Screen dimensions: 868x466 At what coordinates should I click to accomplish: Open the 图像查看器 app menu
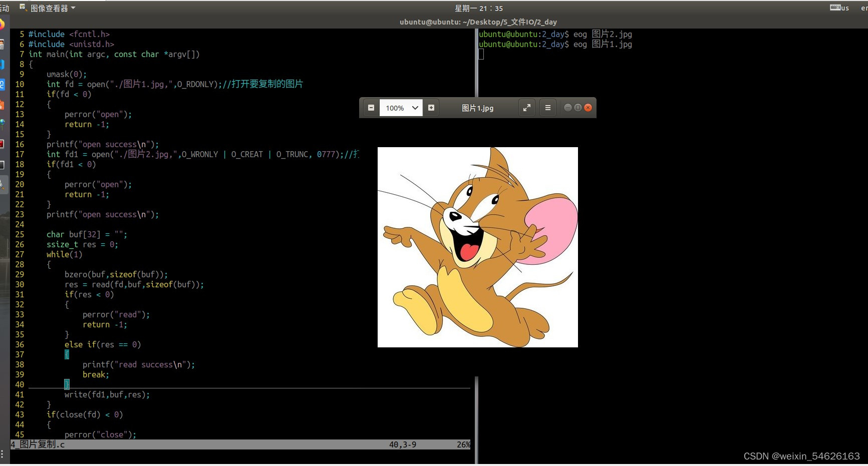click(48, 8)
